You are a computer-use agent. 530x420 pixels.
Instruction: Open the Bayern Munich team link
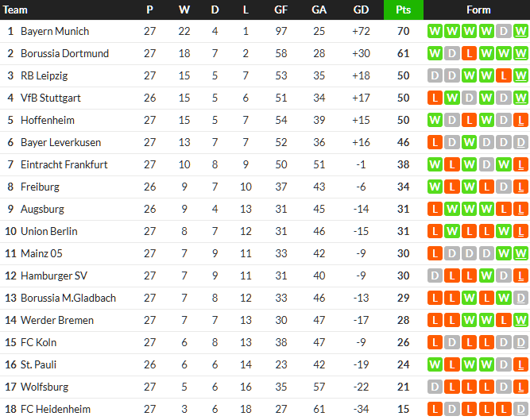55,32
